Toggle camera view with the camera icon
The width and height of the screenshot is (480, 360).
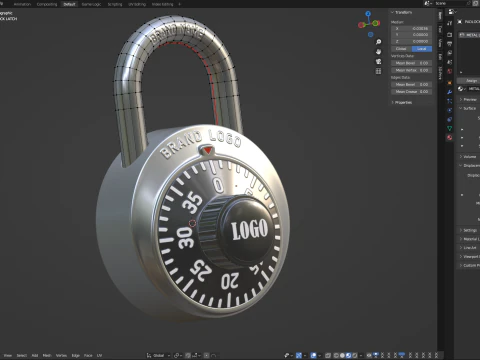(x=378, y=61)
